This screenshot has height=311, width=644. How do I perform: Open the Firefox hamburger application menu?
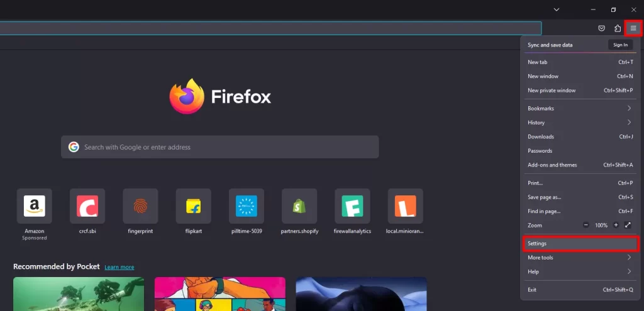click(x=633, y=28)
